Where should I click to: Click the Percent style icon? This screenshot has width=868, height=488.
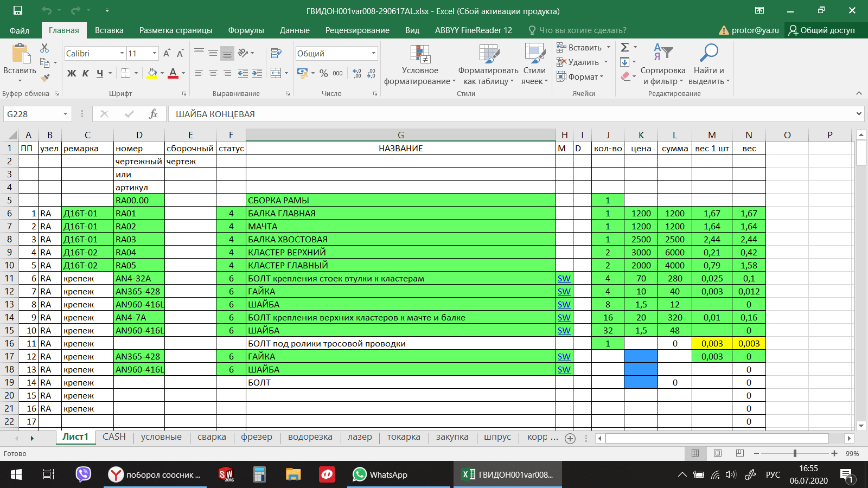(324, 73)
